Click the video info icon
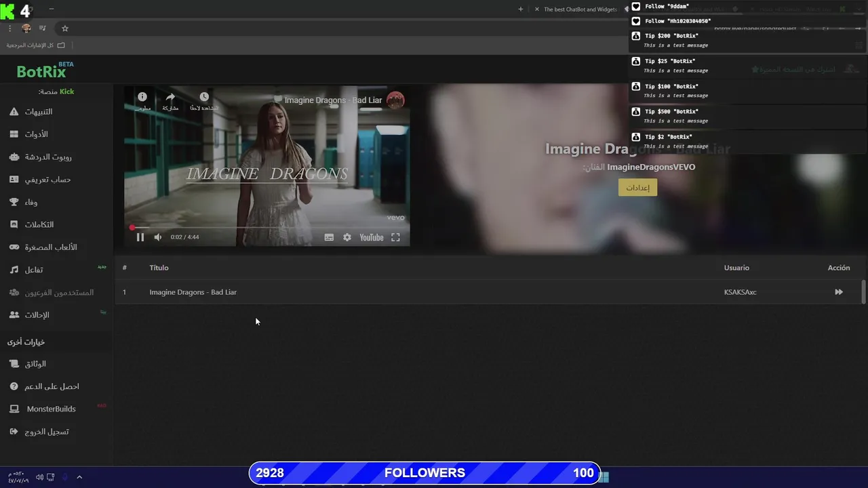Screen dimensions: 868x488 (142, 97)
